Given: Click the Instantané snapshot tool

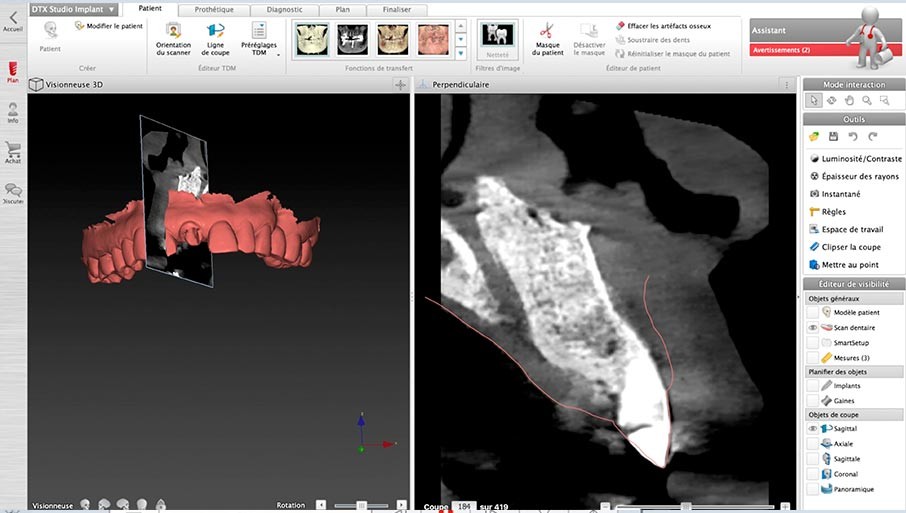Looking at the screenshot, I should (839, 194).
